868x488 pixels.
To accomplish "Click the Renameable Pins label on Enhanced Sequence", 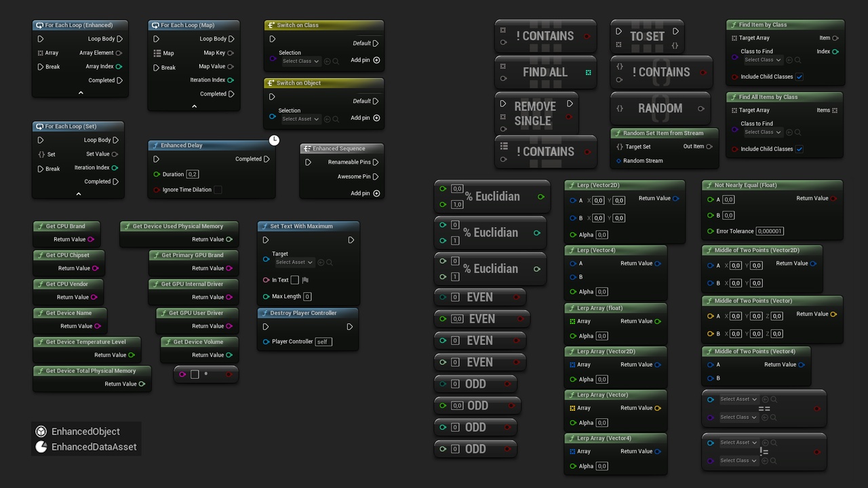I will [349, 162].
